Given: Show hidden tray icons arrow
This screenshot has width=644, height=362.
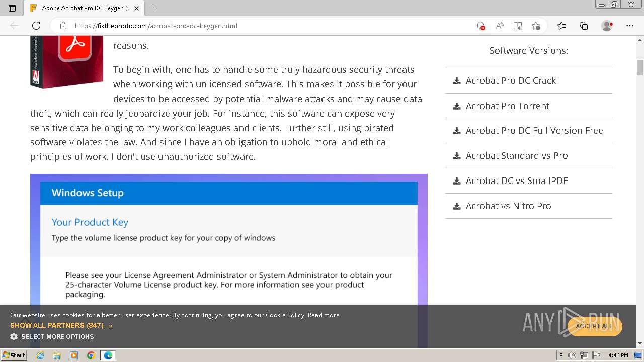Looking at the screenshot, I should pos(561,355).
